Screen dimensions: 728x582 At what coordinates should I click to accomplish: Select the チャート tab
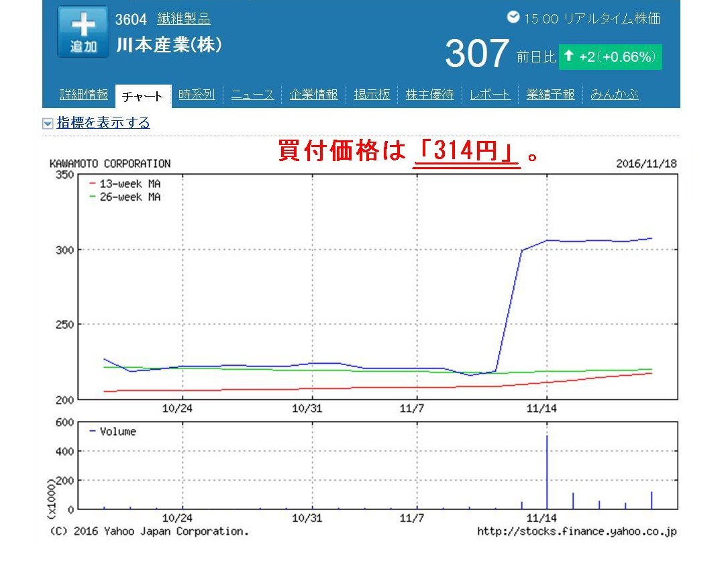(143, 96)
